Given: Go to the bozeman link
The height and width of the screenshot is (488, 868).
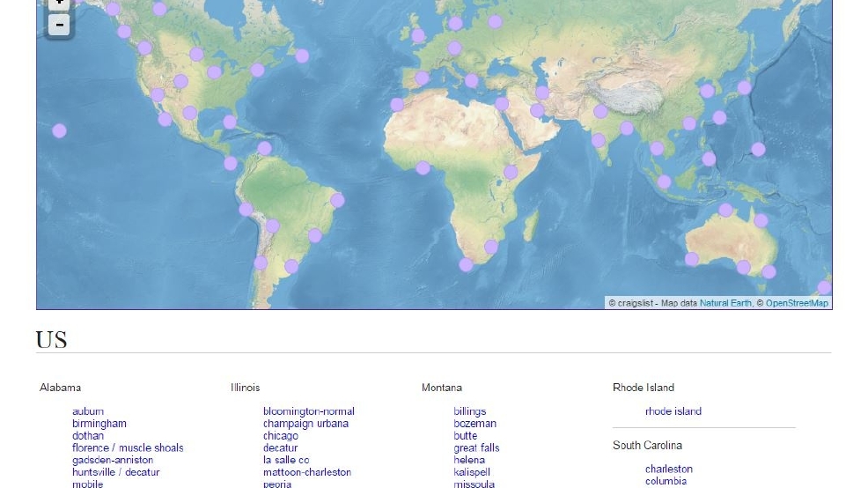Looking at the screenshot, I should pos(475,423).
